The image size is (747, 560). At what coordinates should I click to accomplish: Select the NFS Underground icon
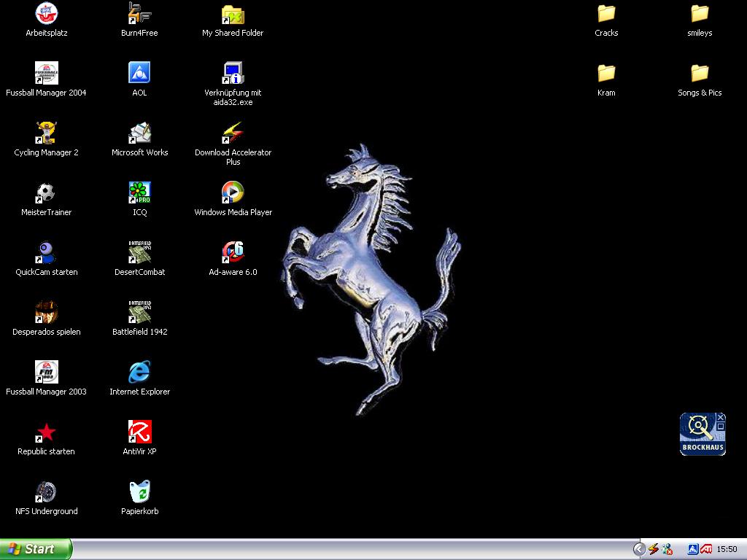coord(46,492)
